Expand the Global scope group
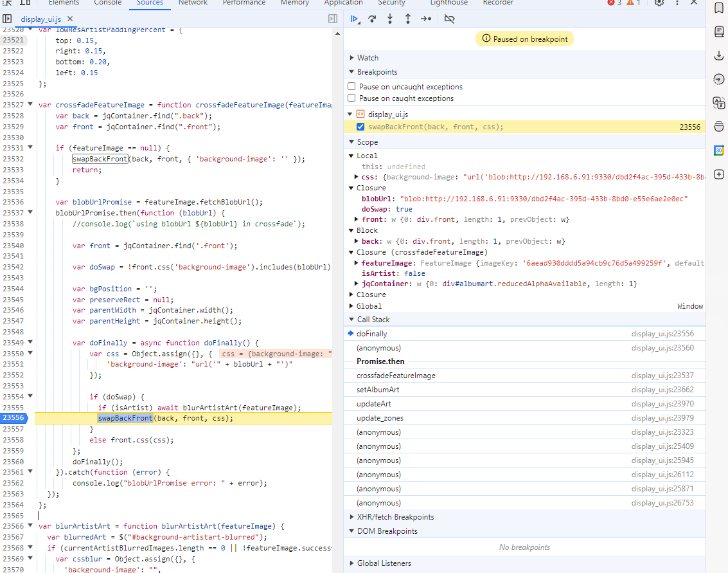 351,305
